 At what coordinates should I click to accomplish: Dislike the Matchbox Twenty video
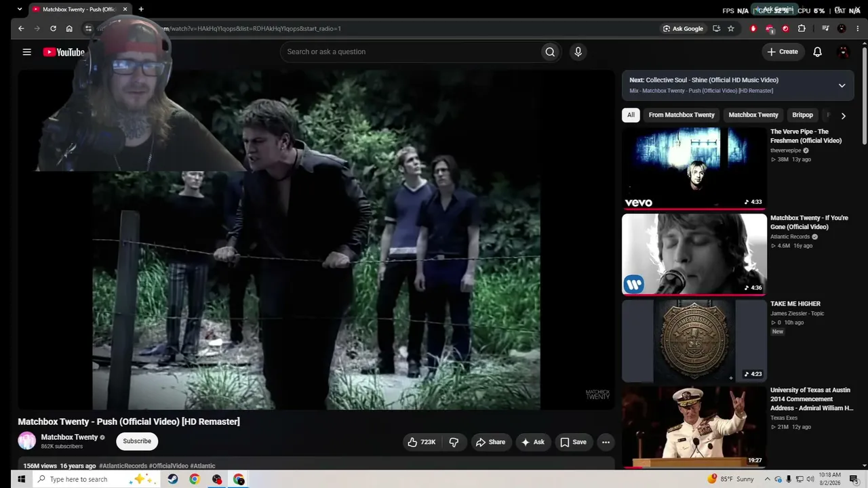click(454, 442)
